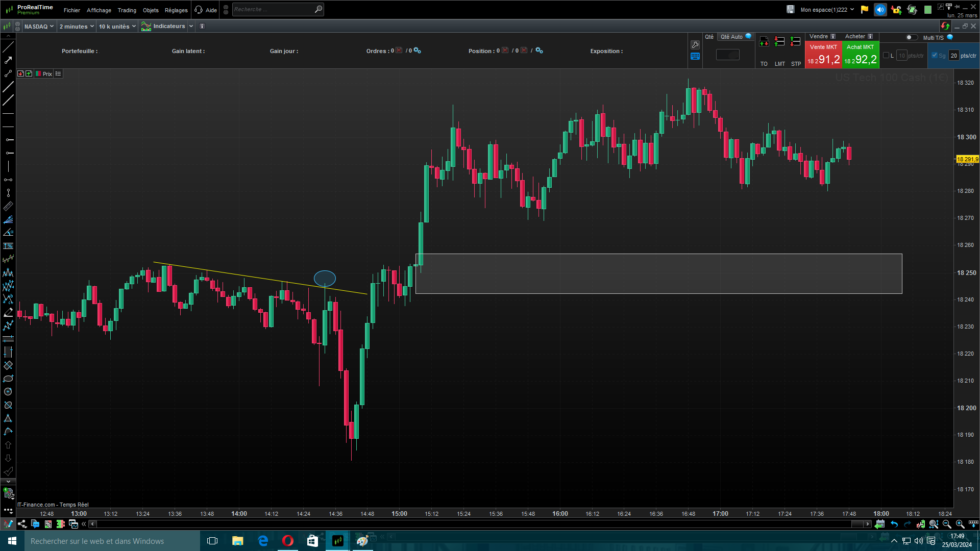Open the Trading menu

pos(127,10)
